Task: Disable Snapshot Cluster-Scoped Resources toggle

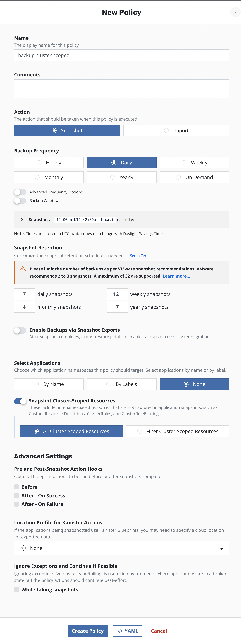Action: click(x=20, y=401)
